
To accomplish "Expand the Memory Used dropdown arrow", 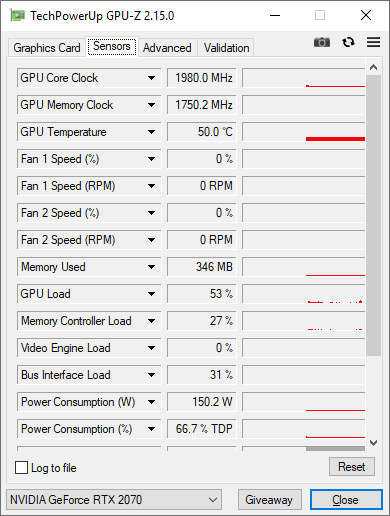I will click(151, 267).
